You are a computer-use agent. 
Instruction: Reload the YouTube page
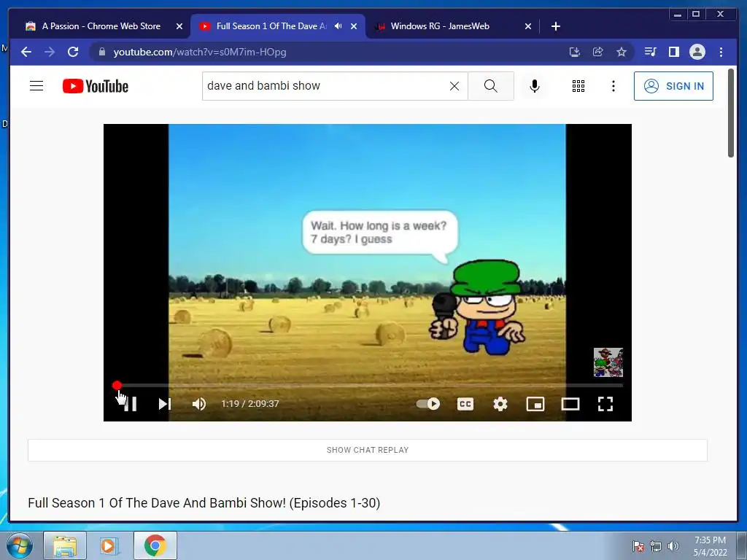click(x=73, y=52)
